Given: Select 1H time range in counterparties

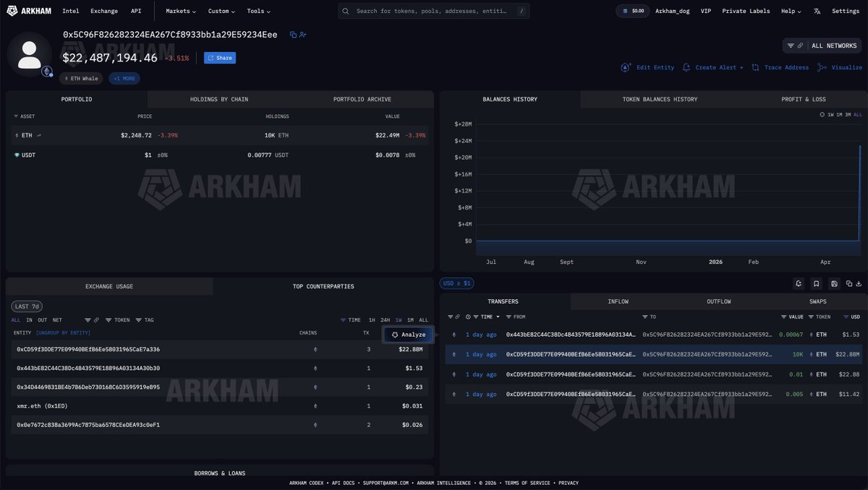Looking at the screenshot, I should tap(372, 319).
